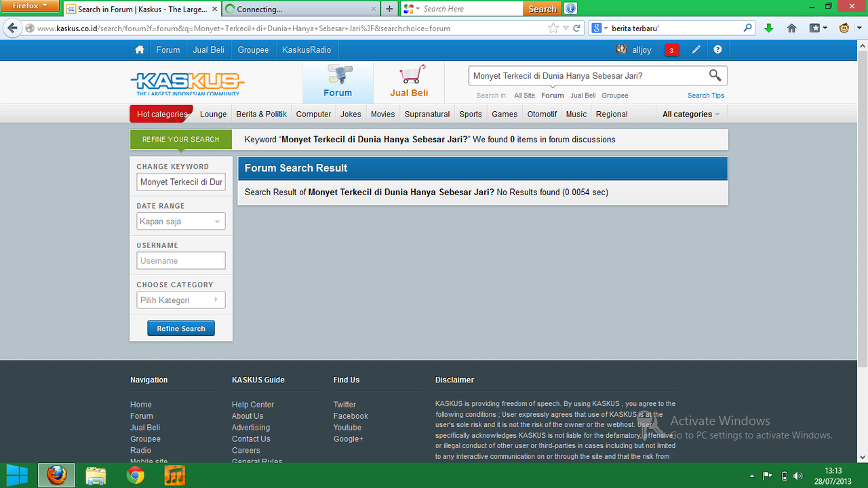Open the Lounge category
868x488 pixels.
tap(213, 114)
